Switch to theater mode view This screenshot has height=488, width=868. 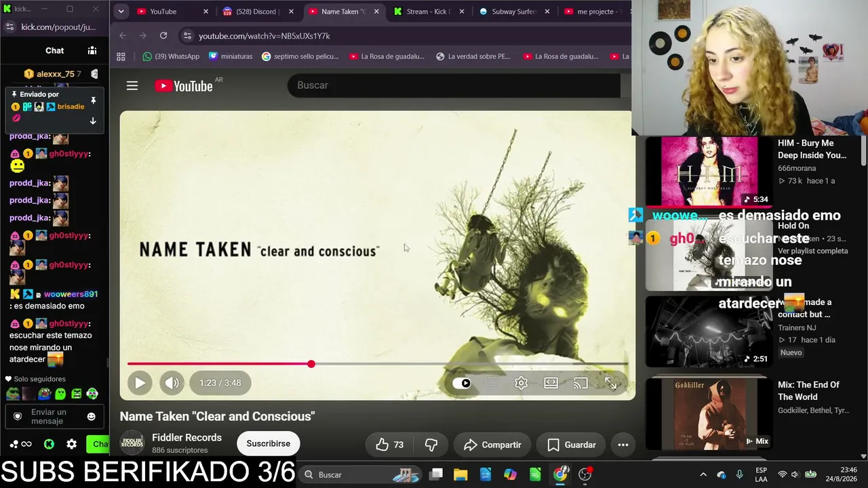point(551,383)
